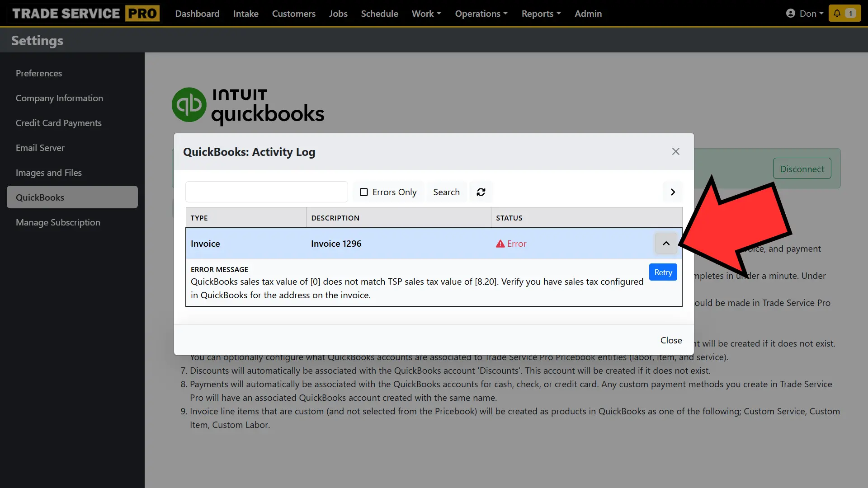Viewport: 868px width, 488px height.
Task: Click the red Error warning triangle
Action: (x=500, y=244)
